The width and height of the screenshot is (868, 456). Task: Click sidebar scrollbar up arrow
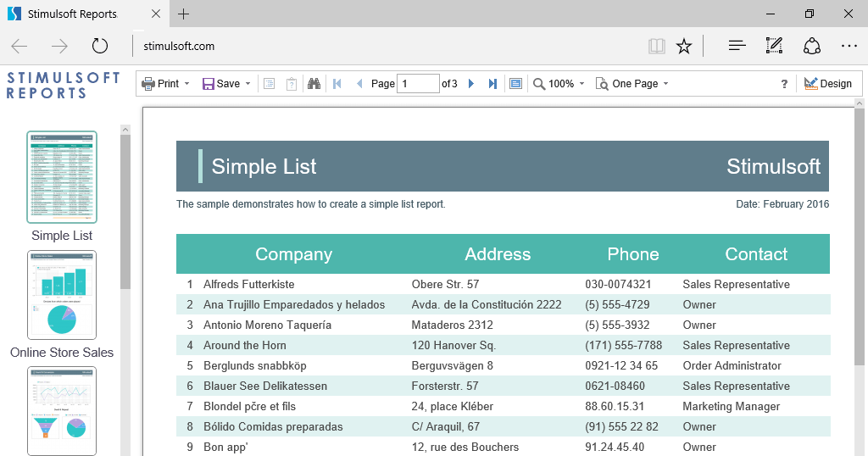(125, 130)
